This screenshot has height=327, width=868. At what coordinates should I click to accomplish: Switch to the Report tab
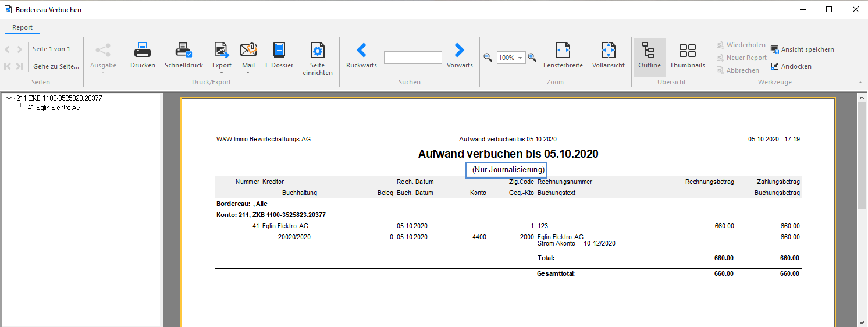23,27
